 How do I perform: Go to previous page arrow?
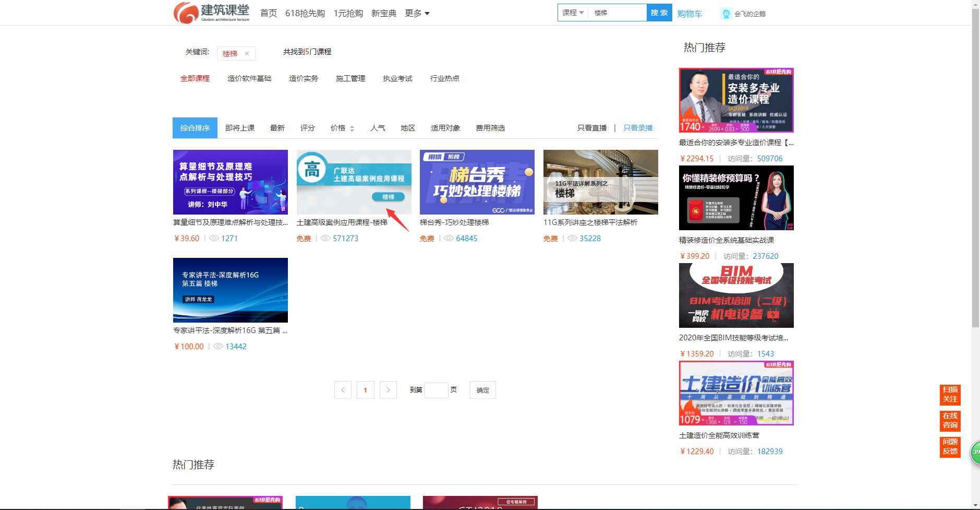click(x=343, y=390)
